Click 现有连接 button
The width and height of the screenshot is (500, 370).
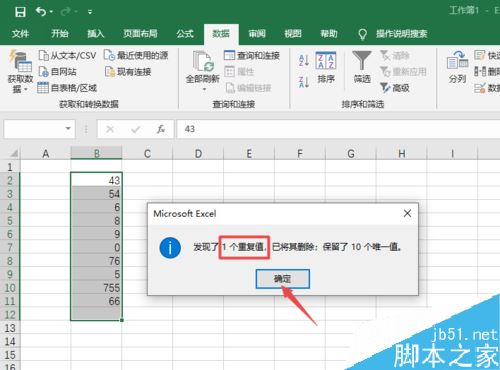click(128, 71)
